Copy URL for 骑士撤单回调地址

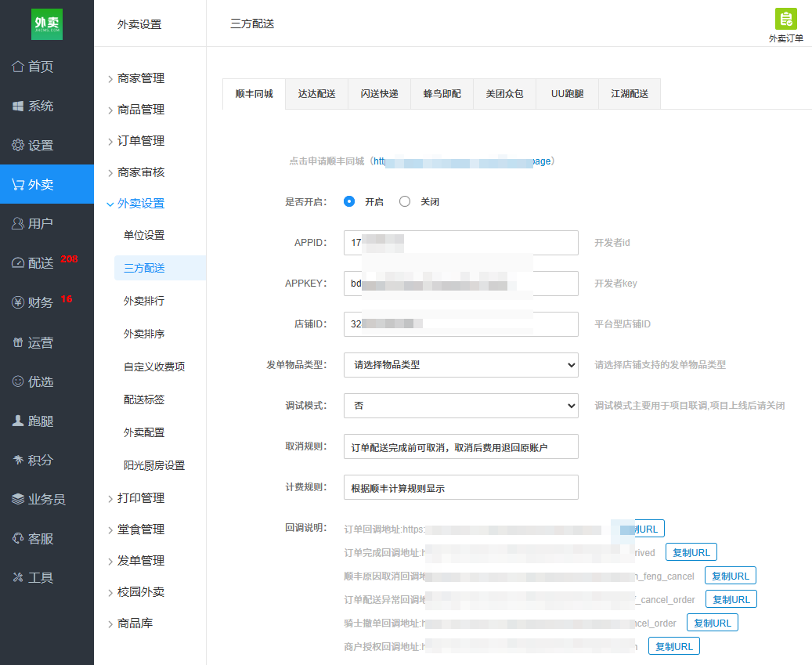(712, 623)
